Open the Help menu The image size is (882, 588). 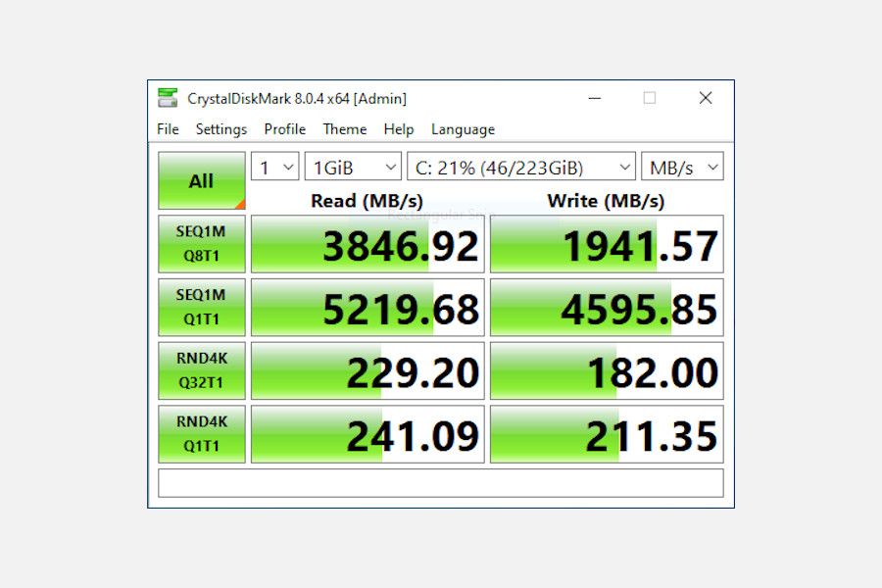click(x=398, y=129)
